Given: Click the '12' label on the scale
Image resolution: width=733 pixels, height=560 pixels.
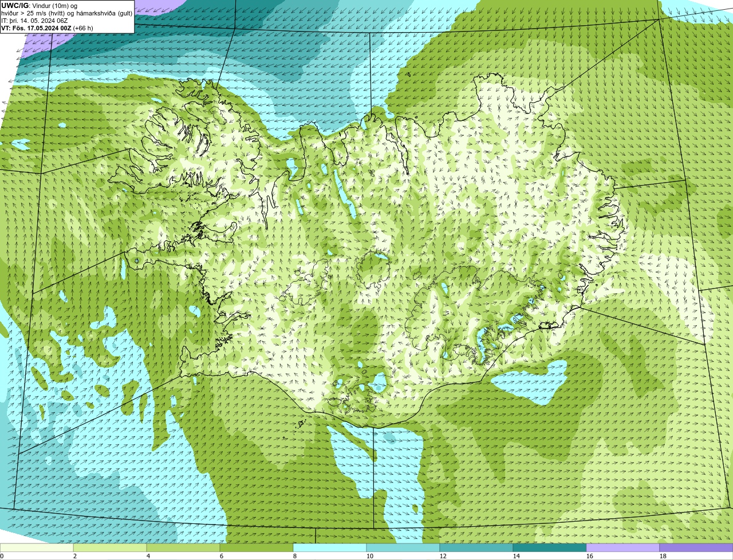Looking at the screenshot, I should 443,556.
